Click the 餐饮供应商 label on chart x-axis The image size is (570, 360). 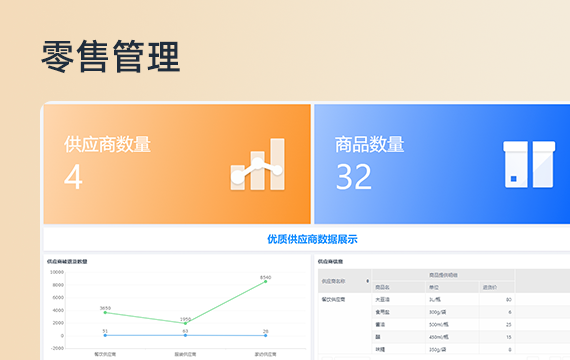click(x=105, y=354)
